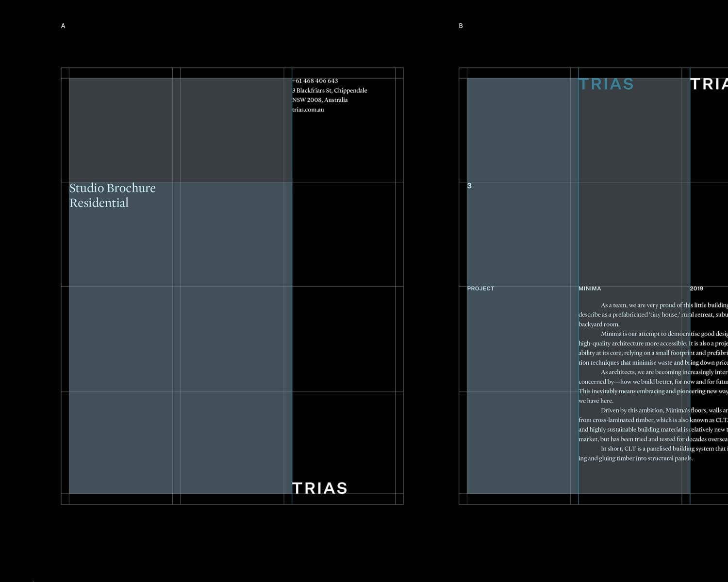Click the page label A
Image resolution: width=728 pixels, height=582 pixels.
click(x=63, y=26)
